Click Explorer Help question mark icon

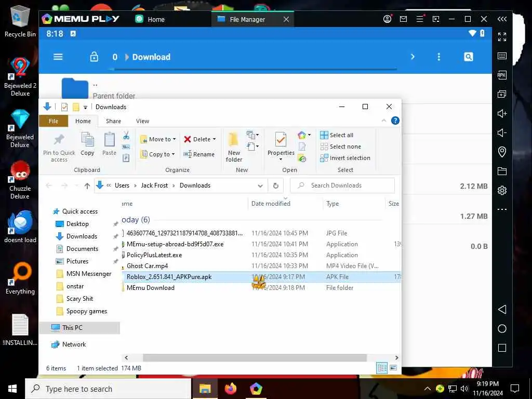tap(395, 121)
